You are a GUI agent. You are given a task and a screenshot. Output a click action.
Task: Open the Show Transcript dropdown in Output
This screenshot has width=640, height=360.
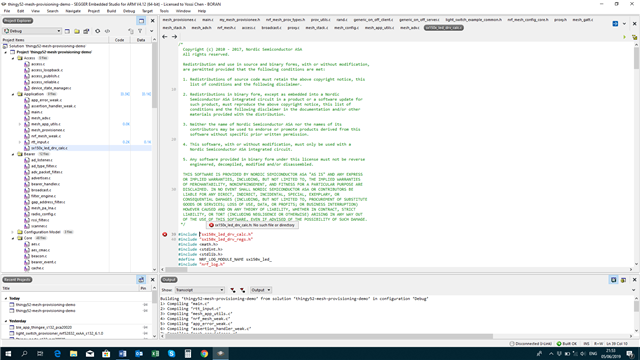pyautogui.click(x=200, y=290)
